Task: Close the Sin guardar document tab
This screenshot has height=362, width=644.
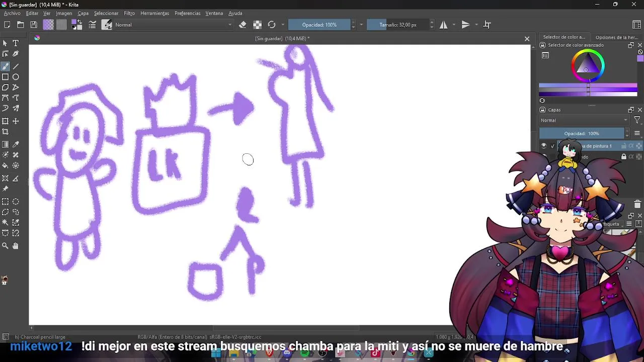Action: click(x=527, y=39)
